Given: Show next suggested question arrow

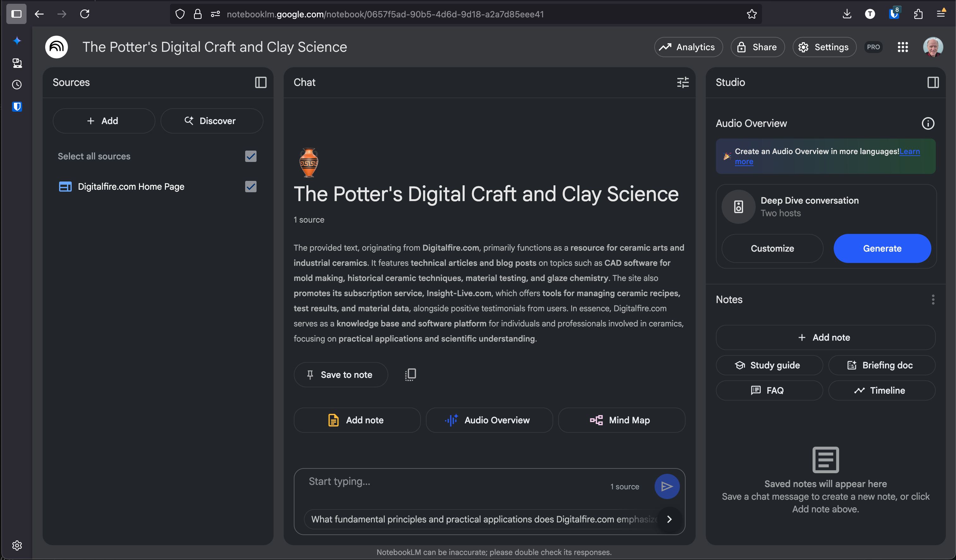Looking at the screenshot, I should coord(669,519).
